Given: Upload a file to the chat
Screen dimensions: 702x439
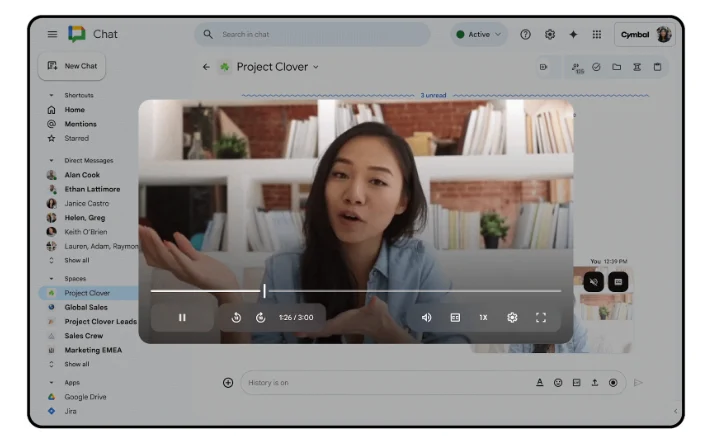Looking at the screenshot, I should click(x=595, y=383).
